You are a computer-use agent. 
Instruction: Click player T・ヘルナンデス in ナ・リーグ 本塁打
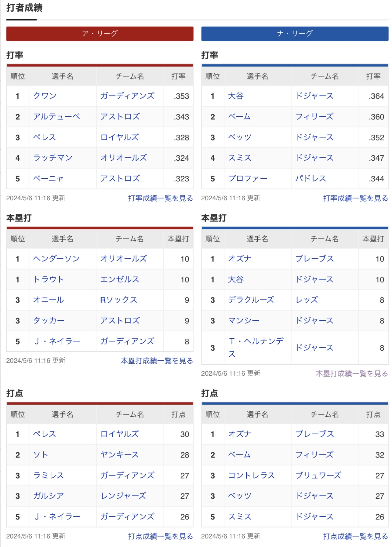(256, 348)
